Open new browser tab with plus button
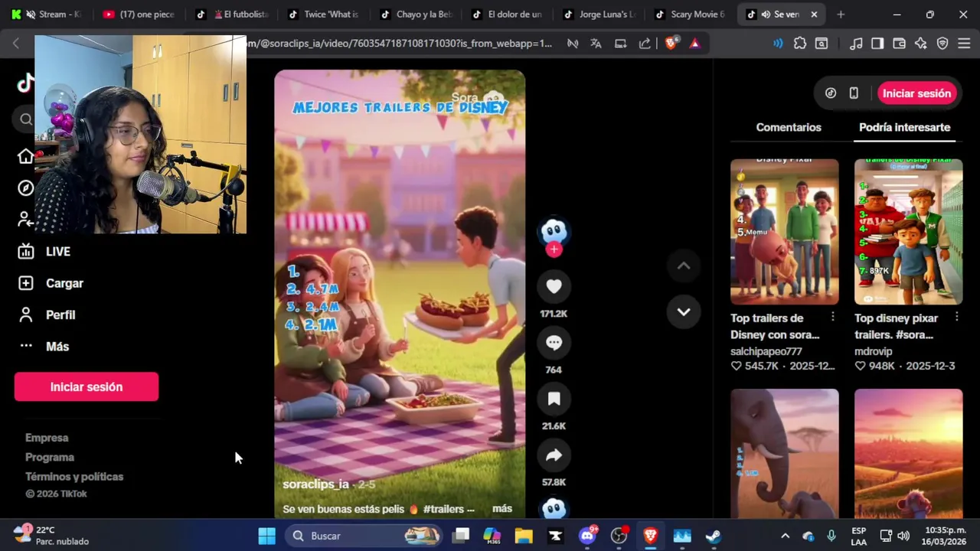Image resolution: width=980 pixels, height=551 pixels. 841,15
